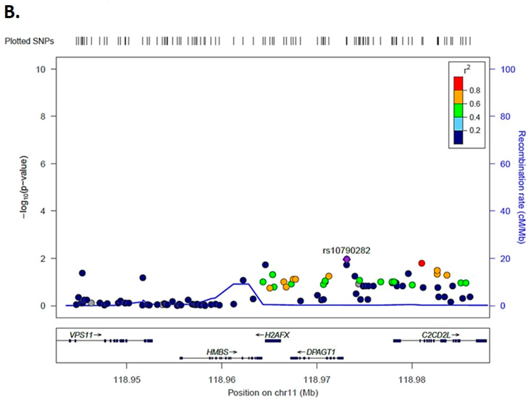
Task: Click the red SNP data point
Action: [422, 263]
